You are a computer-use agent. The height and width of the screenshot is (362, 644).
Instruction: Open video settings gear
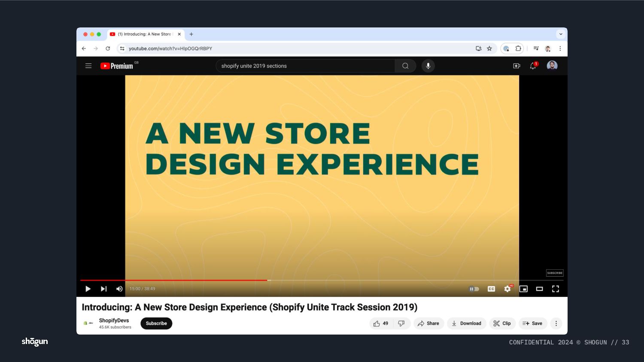click(507, 289)
